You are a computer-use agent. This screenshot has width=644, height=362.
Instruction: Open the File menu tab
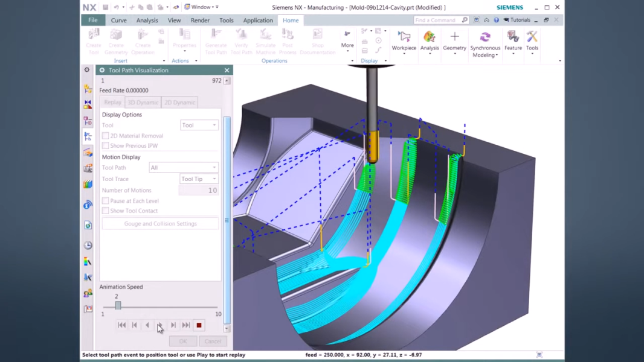pyautogui.click(x=93, y=20)
